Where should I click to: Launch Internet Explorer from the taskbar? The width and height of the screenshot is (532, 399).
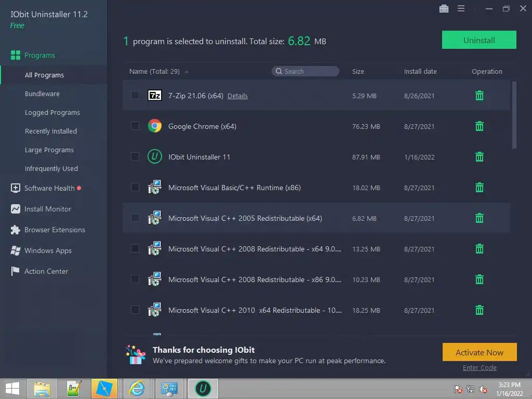click(x=137, y=389)
